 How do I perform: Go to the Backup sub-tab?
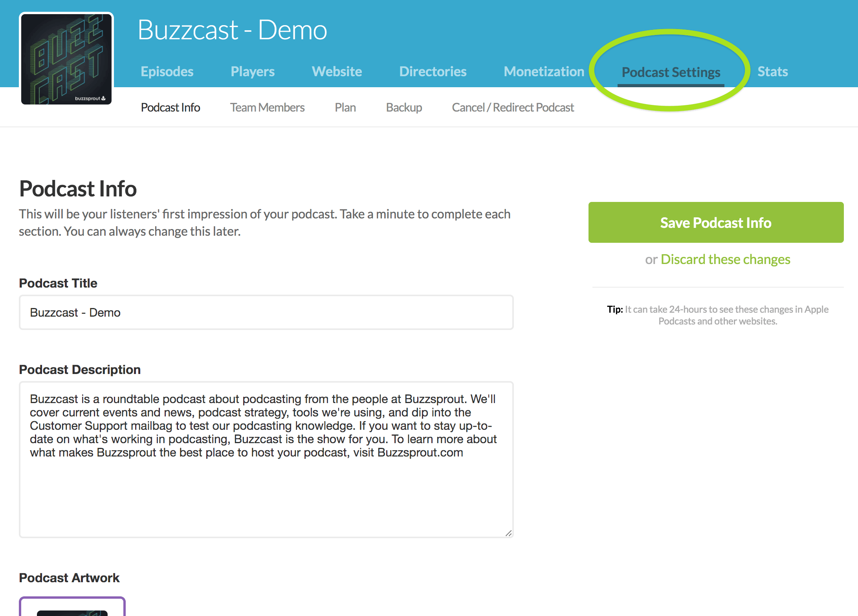click(404, 107)
